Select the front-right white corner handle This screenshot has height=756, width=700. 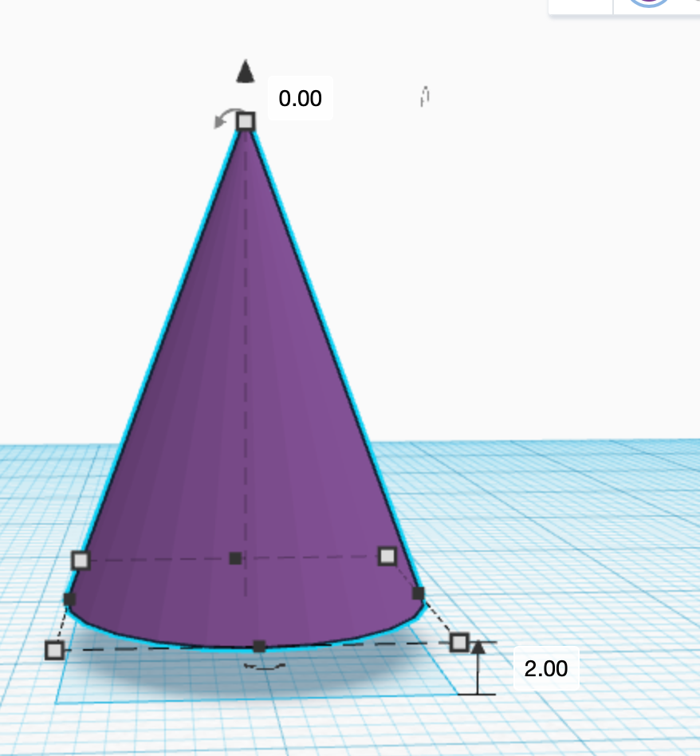459,643
